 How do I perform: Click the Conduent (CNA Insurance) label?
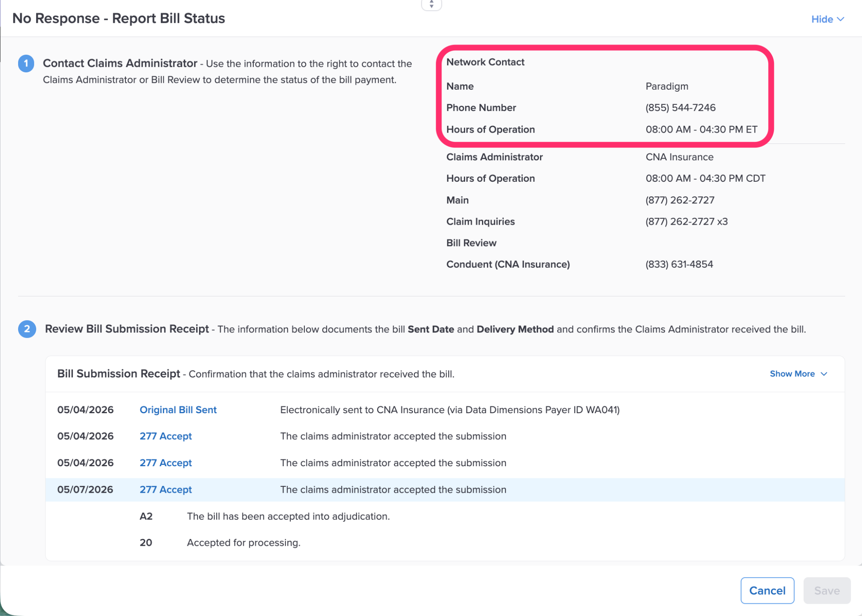(x=508, y=265)
